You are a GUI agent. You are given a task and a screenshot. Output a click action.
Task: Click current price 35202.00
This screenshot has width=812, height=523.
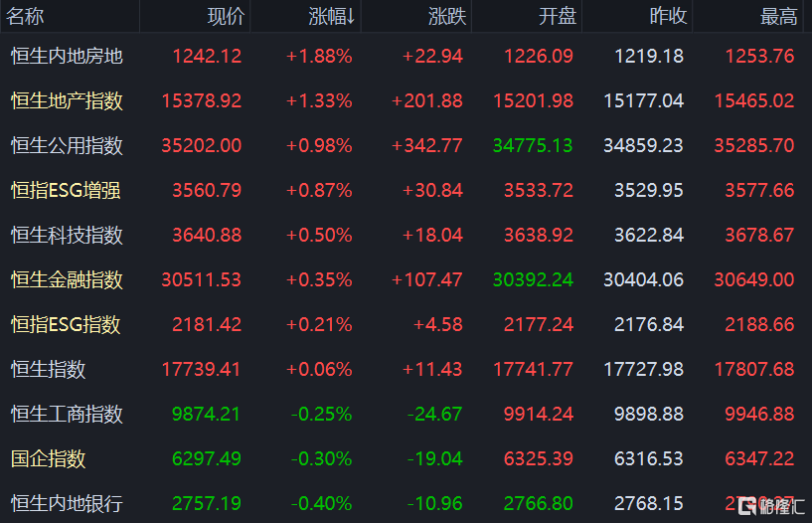tap(202, 145)
